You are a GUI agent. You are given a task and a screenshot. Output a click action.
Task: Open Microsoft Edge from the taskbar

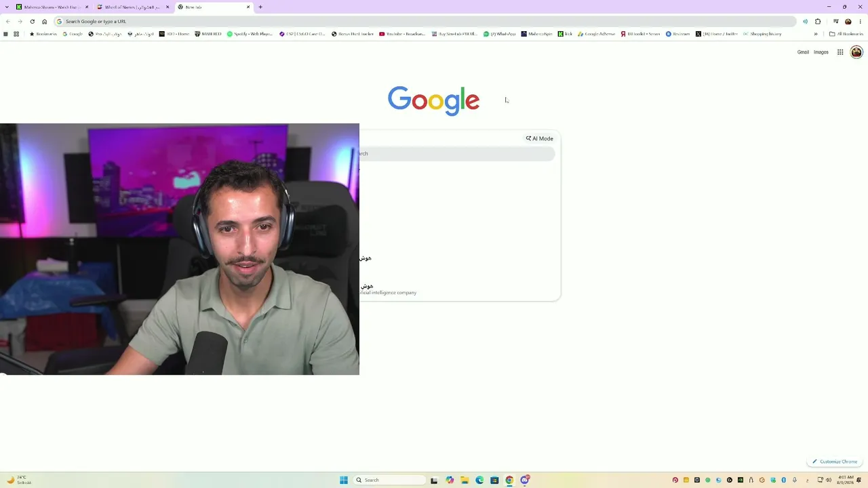tap(479, 480)
